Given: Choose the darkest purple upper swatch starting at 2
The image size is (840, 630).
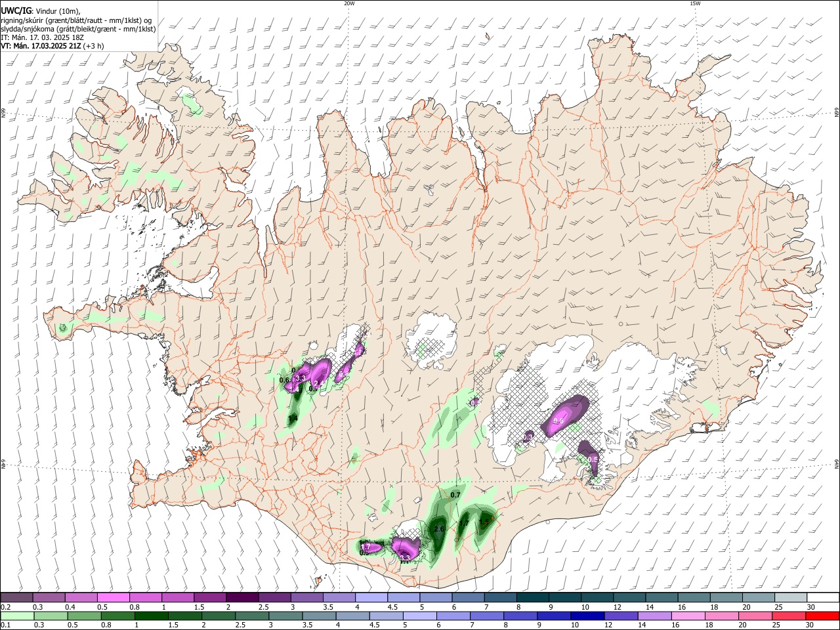Looking at the screenshot, I should [x=241, y=597].
